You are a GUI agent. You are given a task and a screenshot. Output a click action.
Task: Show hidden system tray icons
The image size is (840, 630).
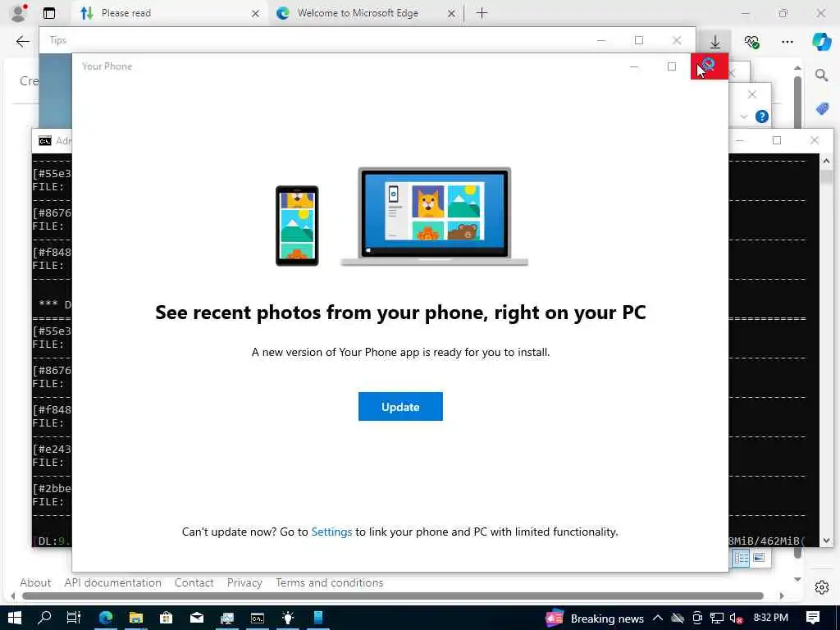658,619
